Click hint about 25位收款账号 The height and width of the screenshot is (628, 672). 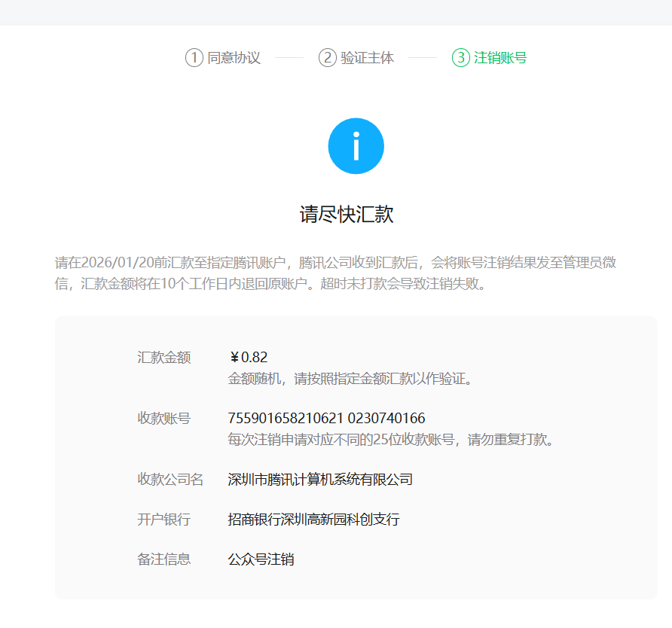point(390,440)
